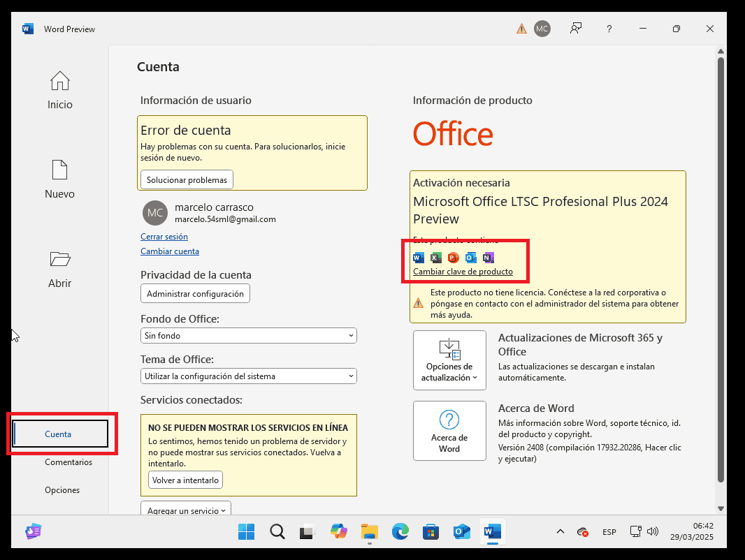Image resolution: width=745 pixels, height=560 pixels.
Task: Open Microsoft Edge from the taskbar
Action: click(400, 532)
